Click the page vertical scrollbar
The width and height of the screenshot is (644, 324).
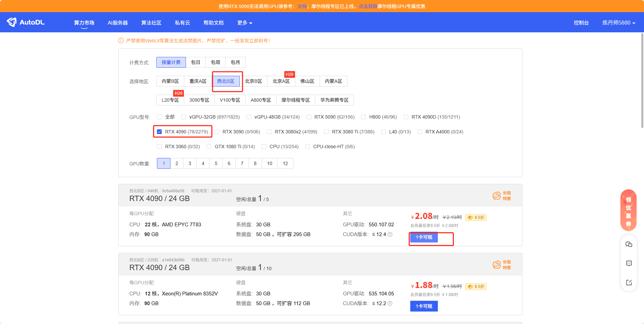pyautogui.click(x=642, y=81)
